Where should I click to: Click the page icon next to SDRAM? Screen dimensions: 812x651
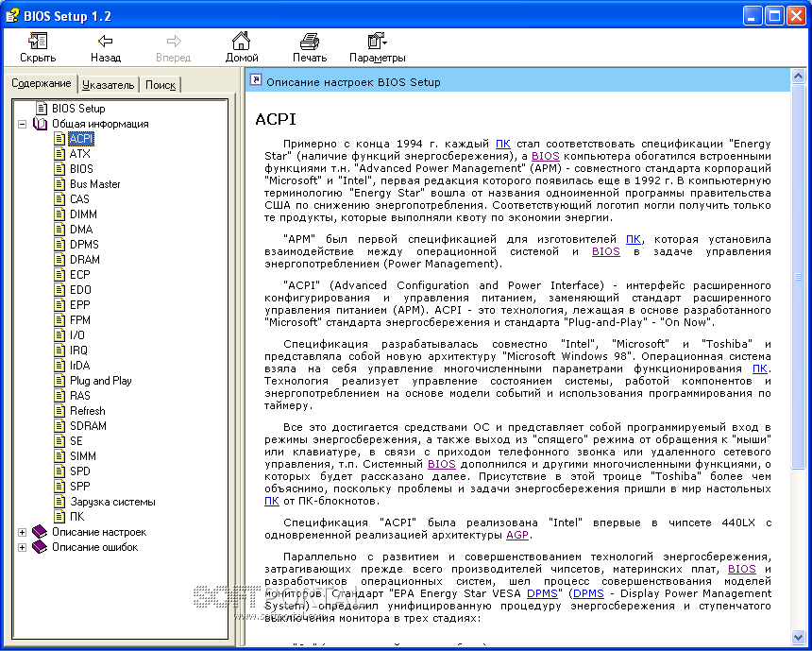point(60,426)
